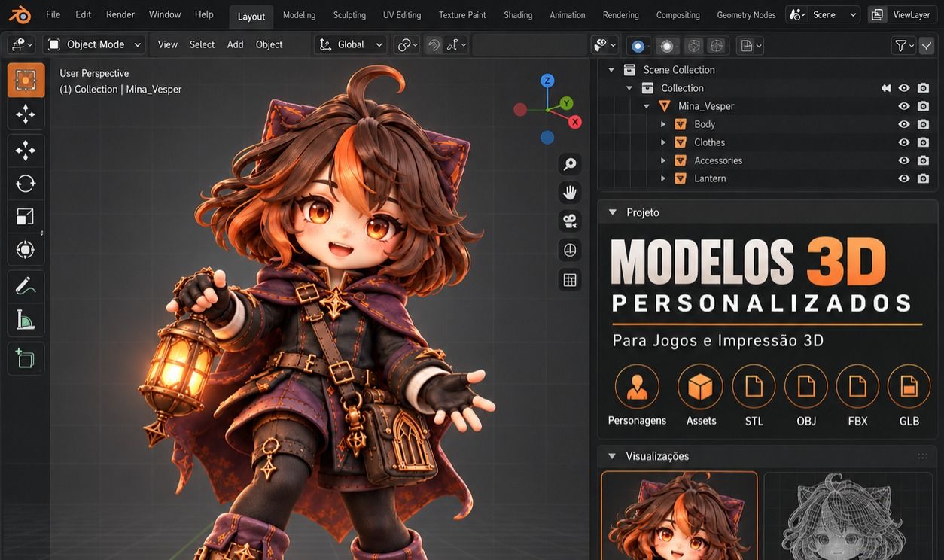
Task: Hide the Accessories object with eye icon
Action: coord(904,160)
